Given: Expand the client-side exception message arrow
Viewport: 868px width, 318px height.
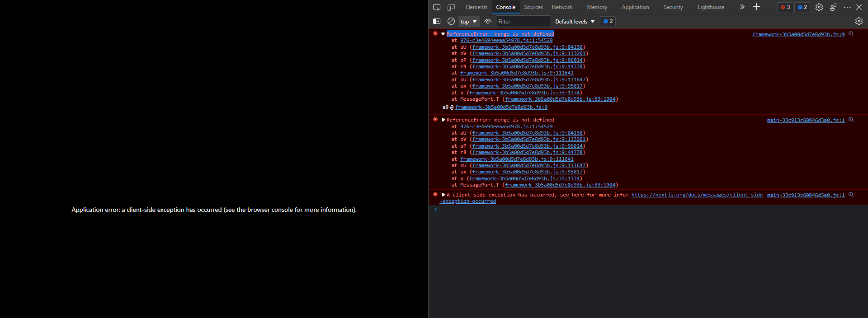Looking at the screenshot, I should [x=443, y=195].
